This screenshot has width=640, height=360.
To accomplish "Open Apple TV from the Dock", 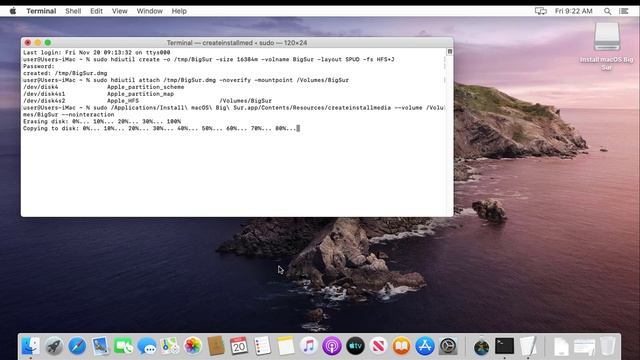I will [355, 346].
